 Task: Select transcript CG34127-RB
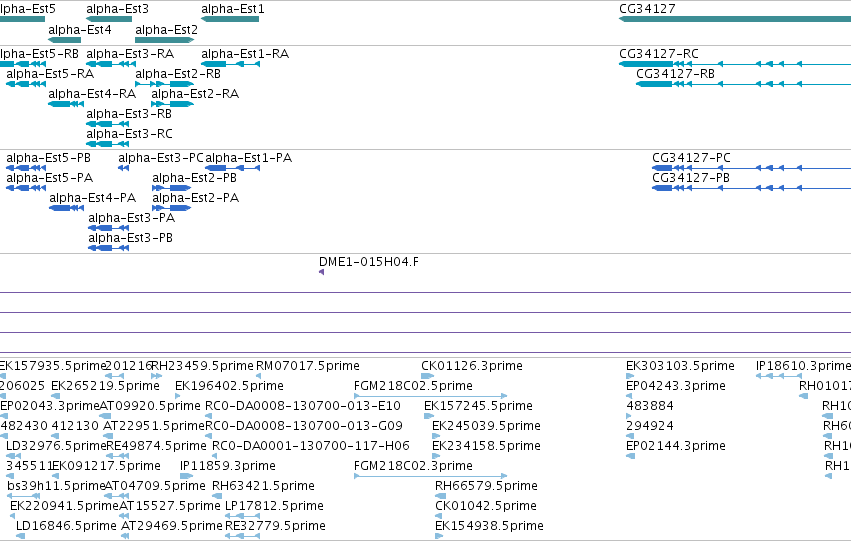[744, 84]
